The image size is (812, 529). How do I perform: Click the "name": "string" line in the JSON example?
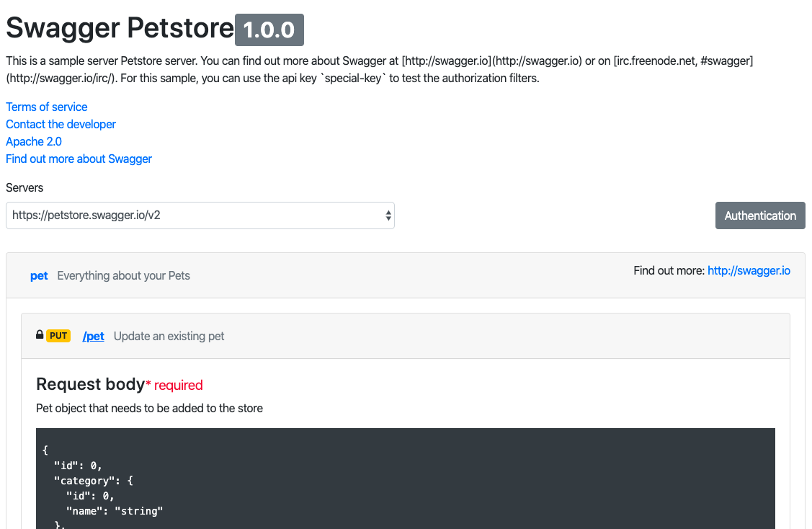tap(115, 512)
